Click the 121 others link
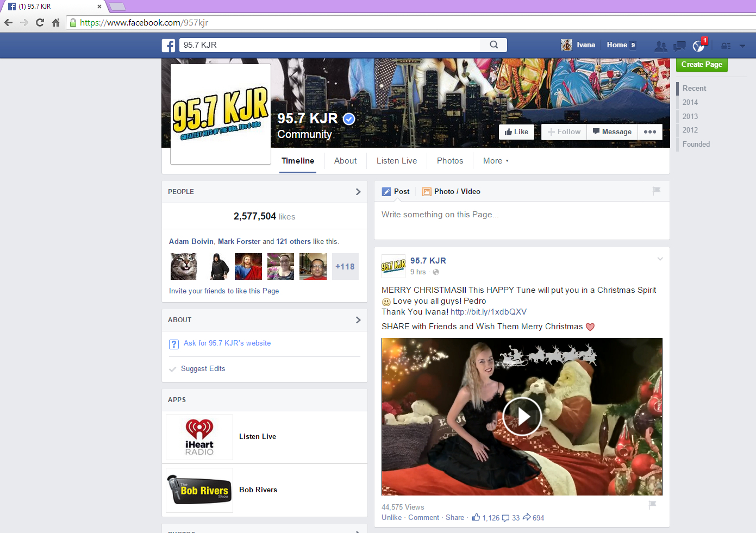 pyautogui.click(x=293, y=241)
